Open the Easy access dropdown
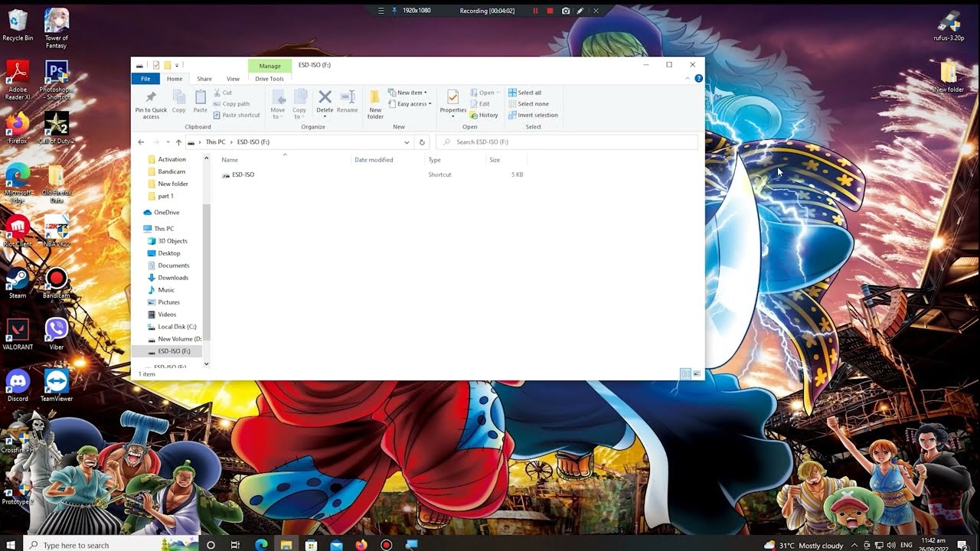 click(x=410, y=104)
